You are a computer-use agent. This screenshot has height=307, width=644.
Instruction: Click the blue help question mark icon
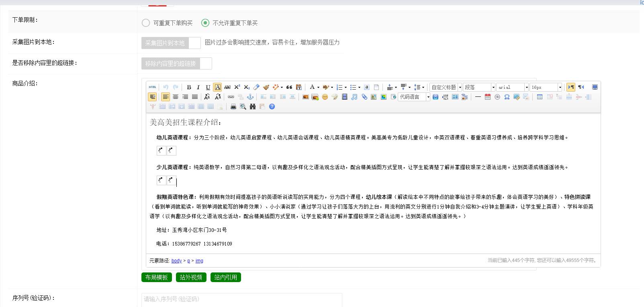point(272,106)
